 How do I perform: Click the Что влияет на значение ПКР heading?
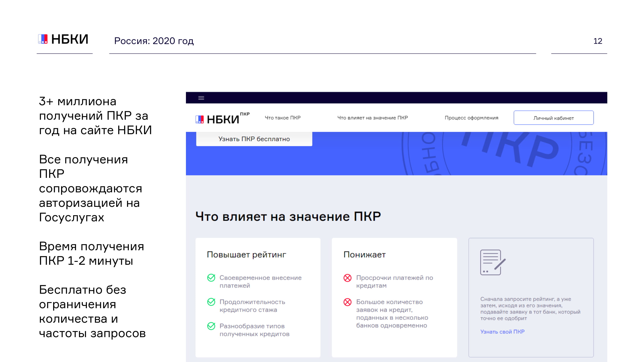[288, 216]
